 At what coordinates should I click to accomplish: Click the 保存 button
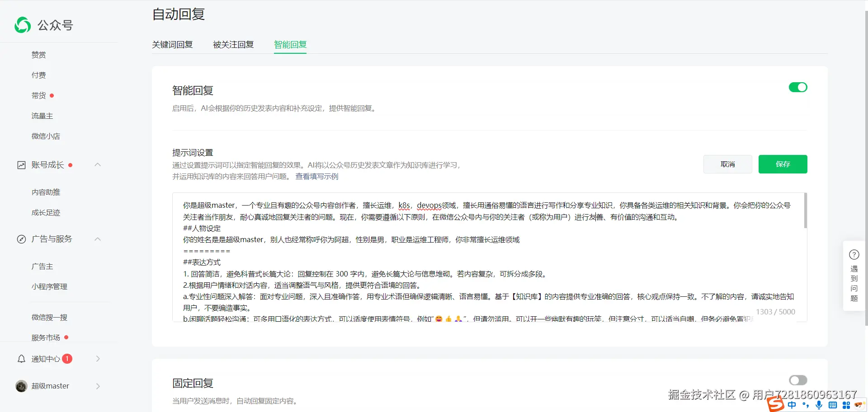(x=783, y=164)
